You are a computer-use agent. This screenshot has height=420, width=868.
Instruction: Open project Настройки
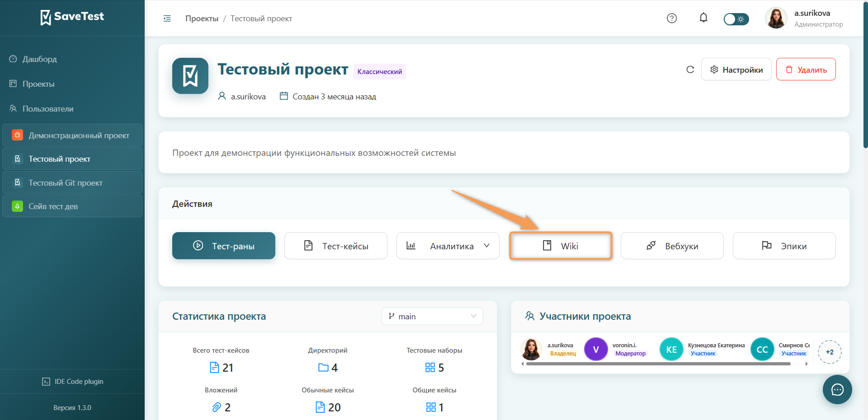click(736, 70)
